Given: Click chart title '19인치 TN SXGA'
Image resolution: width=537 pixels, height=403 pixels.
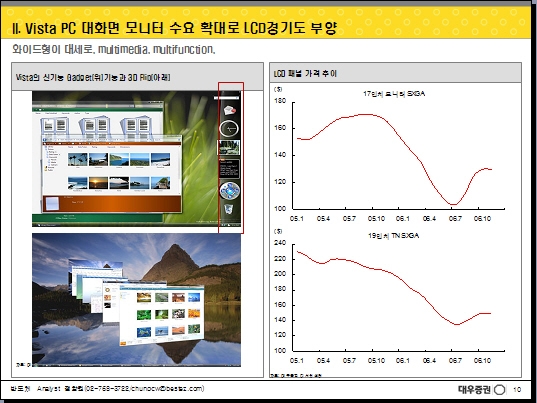Looking at the screenshot, I should 394,236.
